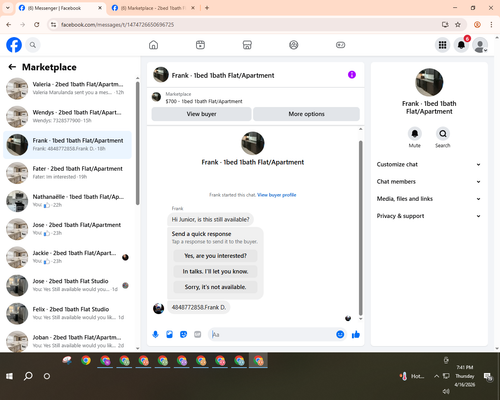
Task: Expand the Chat members section
Action: click(429, 182)
